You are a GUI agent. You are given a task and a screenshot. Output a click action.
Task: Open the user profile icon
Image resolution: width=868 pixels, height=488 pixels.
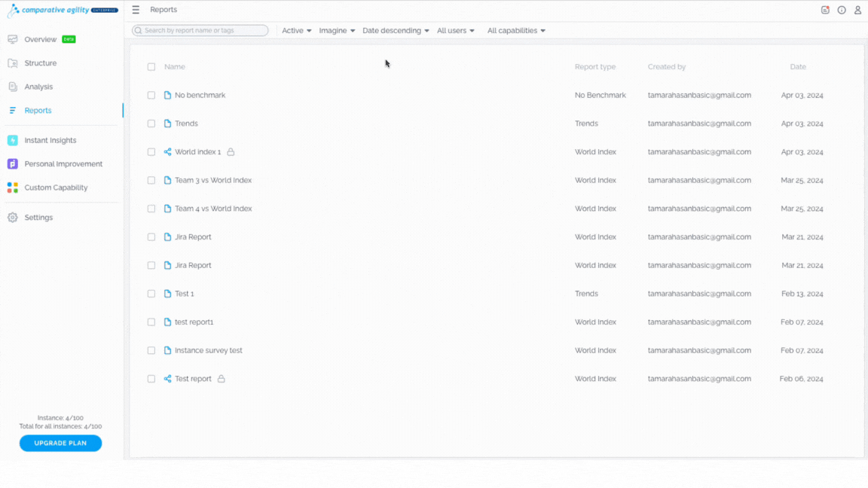(x=857, y=10)
